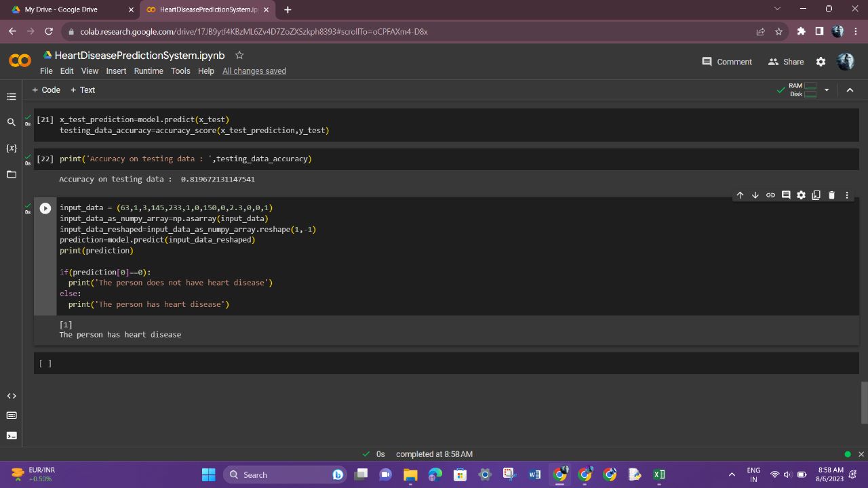Reload the Colab page
The image size is (868, 488).
49,31
